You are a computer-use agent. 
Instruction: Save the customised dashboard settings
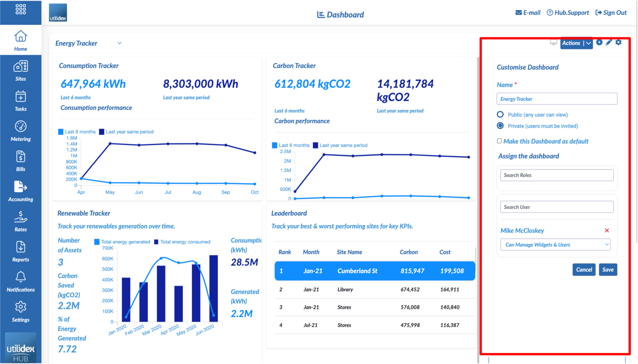coord(608,269)
